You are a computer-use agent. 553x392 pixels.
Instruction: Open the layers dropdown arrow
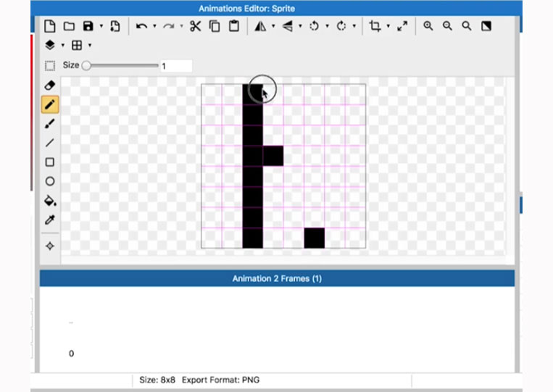click(63, 45)
